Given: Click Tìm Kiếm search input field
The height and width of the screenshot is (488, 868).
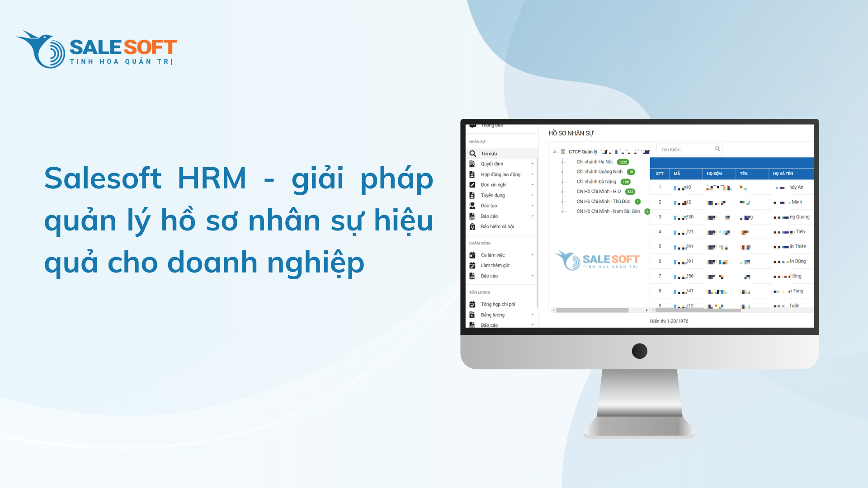Looking at the screenshot, I should tap(689, 150).
